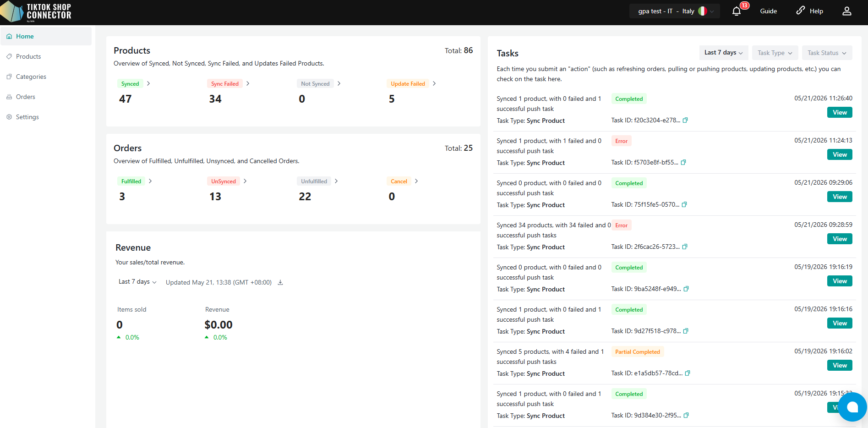
Task: Click the Revenue value $0.00
Action: coord(218,324)
